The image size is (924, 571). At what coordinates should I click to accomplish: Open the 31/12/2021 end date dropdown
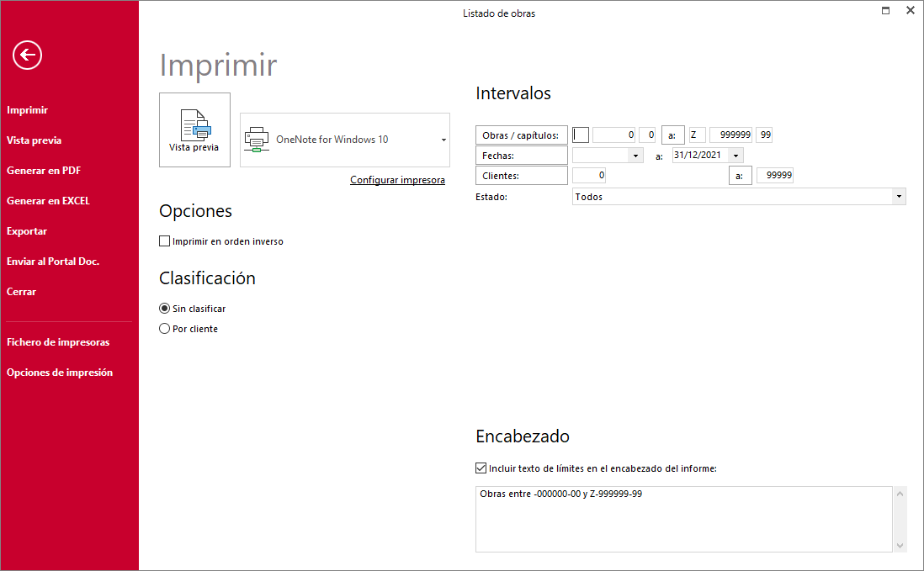pyautogui.click(x=736, y=156)
